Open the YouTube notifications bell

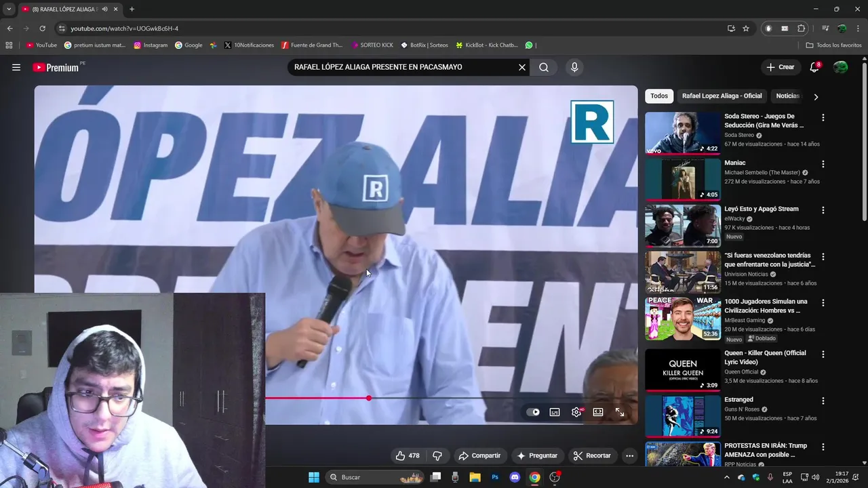point(814,67)
